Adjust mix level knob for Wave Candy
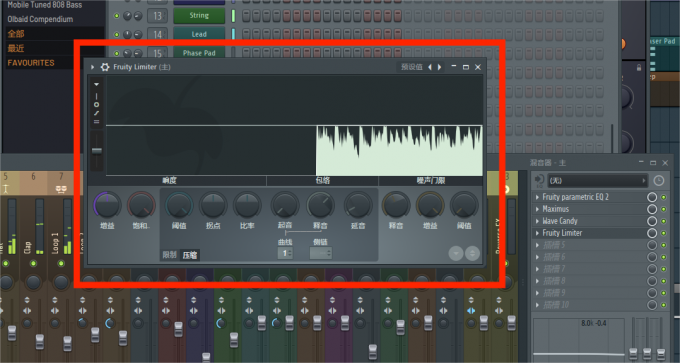 coord(652,221)
